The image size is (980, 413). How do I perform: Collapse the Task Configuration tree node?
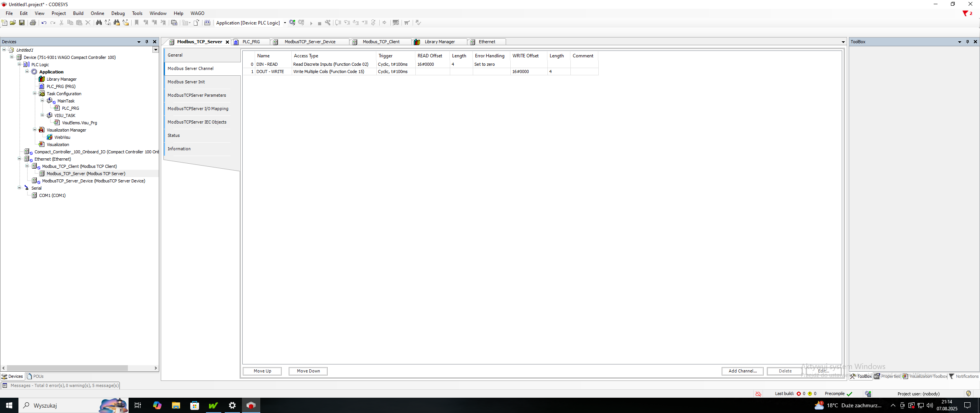34,94
